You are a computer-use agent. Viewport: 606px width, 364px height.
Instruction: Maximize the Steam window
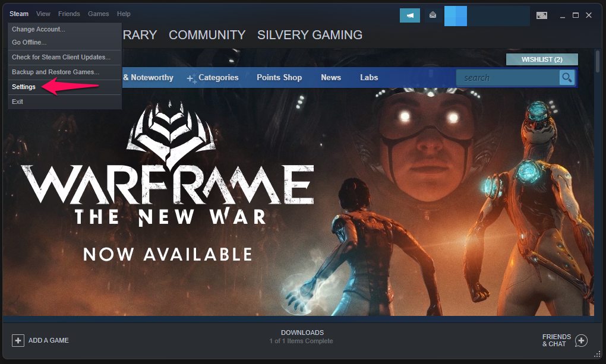click(x=576, y=15)
